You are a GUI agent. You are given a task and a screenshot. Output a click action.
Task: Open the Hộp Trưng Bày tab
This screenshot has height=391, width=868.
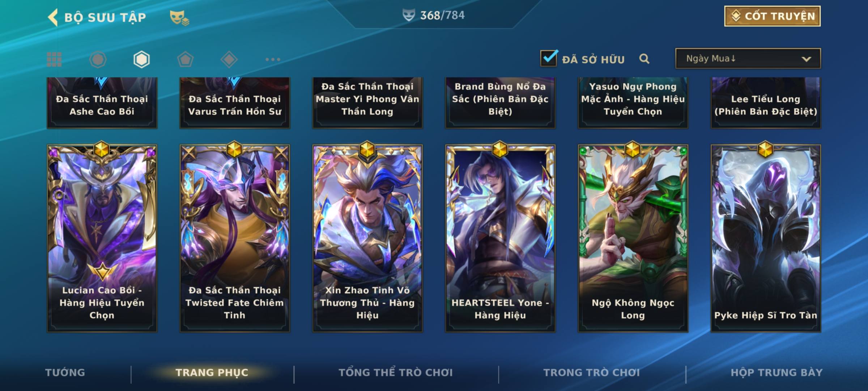(x=776, y=373)
